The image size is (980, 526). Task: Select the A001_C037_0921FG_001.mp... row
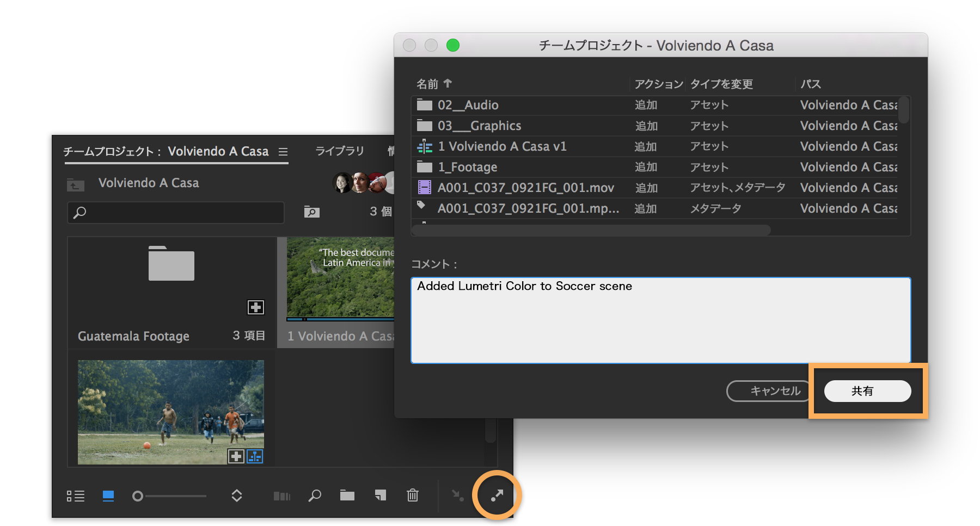(x=654, y=208)
